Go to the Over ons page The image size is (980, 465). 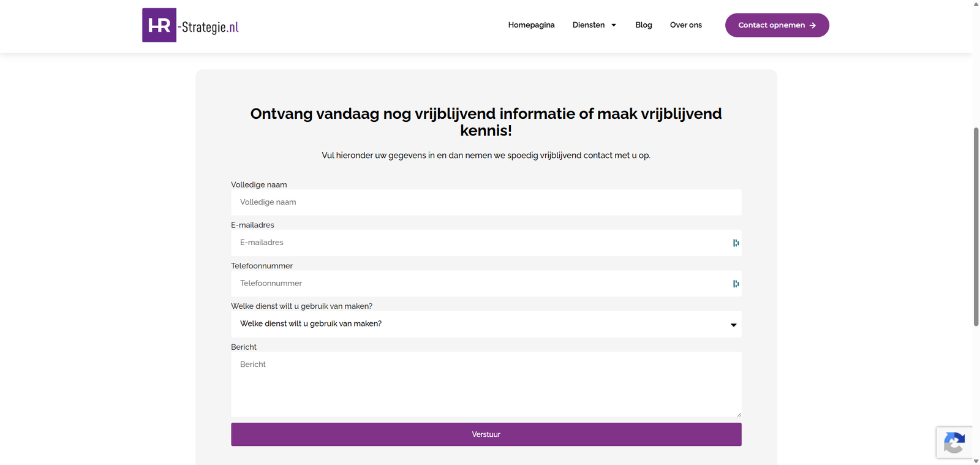pos(685,25)
